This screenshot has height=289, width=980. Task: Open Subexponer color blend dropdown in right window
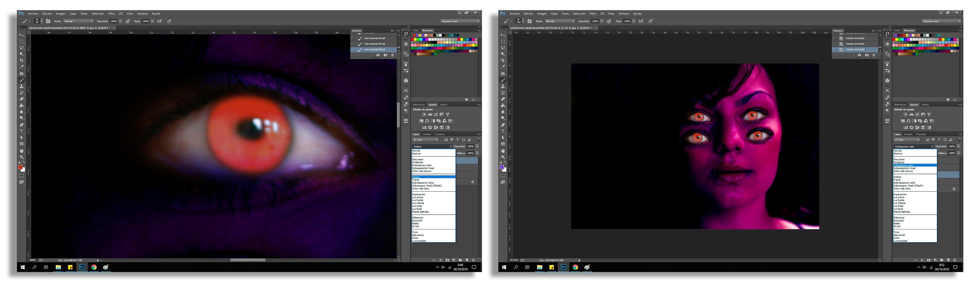tap(914, 147)
